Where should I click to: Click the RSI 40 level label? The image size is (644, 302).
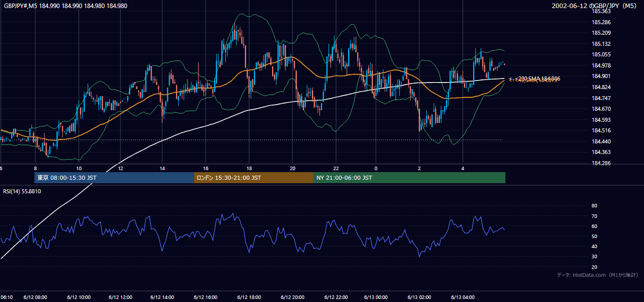pos(594,246)
